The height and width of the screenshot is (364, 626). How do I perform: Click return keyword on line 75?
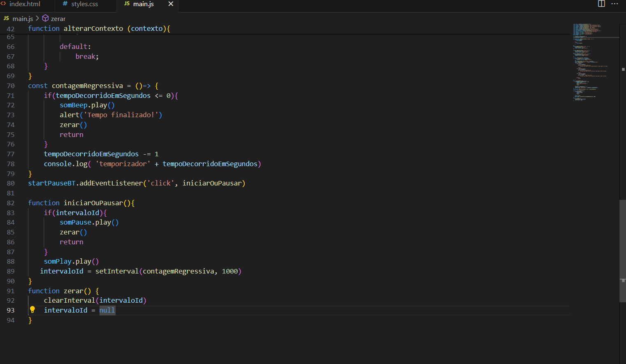[72, 134]
